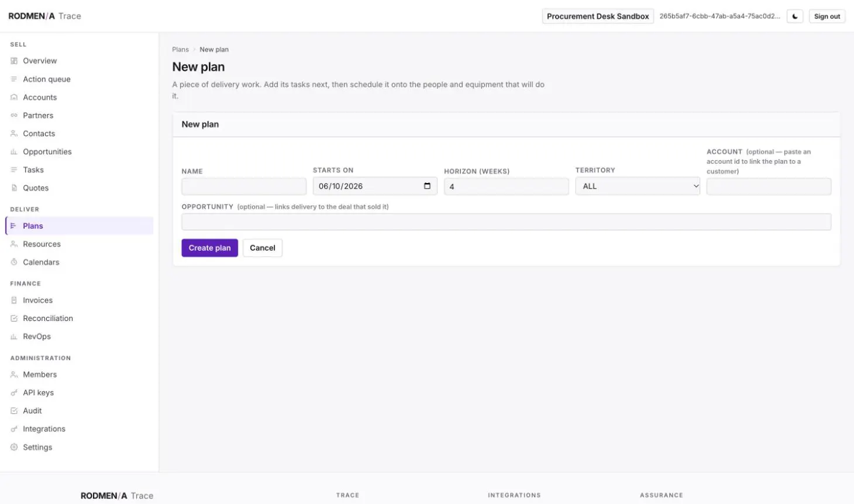This screenshot has height=504, width=854.
Task: Click the workspace id text 265b5af7
Action: (x=719, y=16)
